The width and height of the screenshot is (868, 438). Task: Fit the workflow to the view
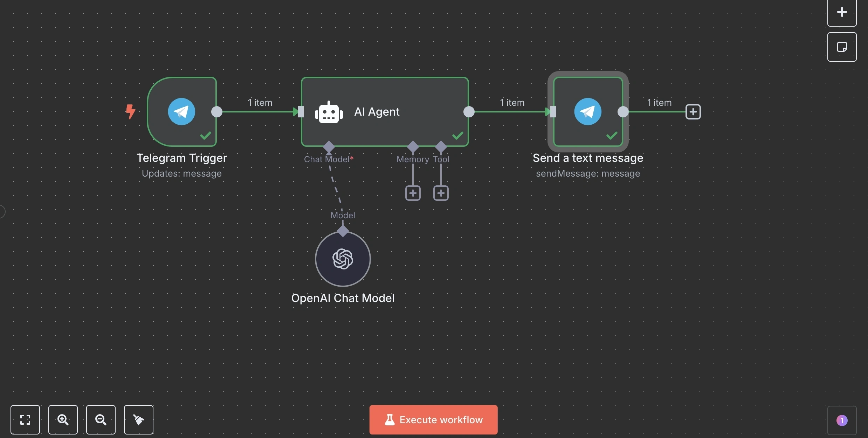(x=25, y=419)
